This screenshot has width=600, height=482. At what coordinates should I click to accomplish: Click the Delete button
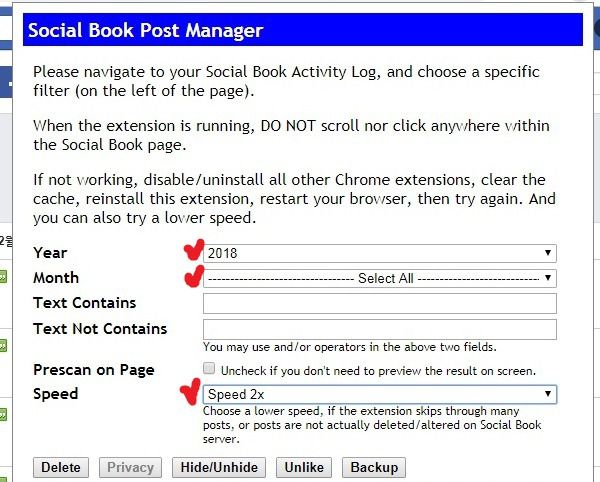pos(61,467)
